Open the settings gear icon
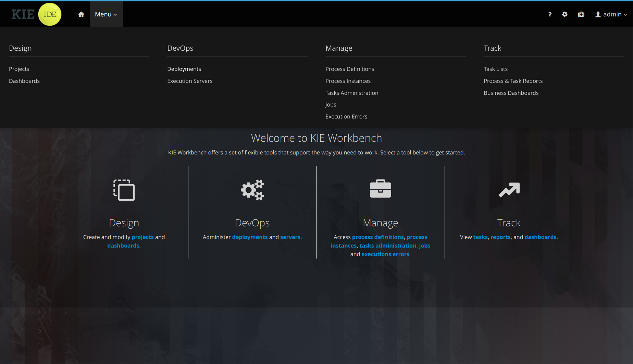This screenshot has width=633, height=364. (x=565, y=14)
